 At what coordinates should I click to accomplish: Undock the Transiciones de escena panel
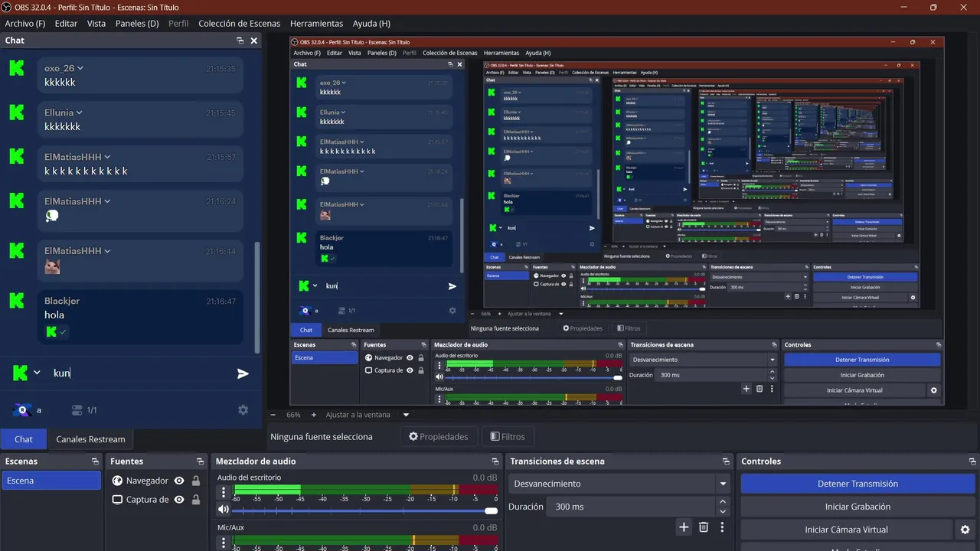click(726, 461)
